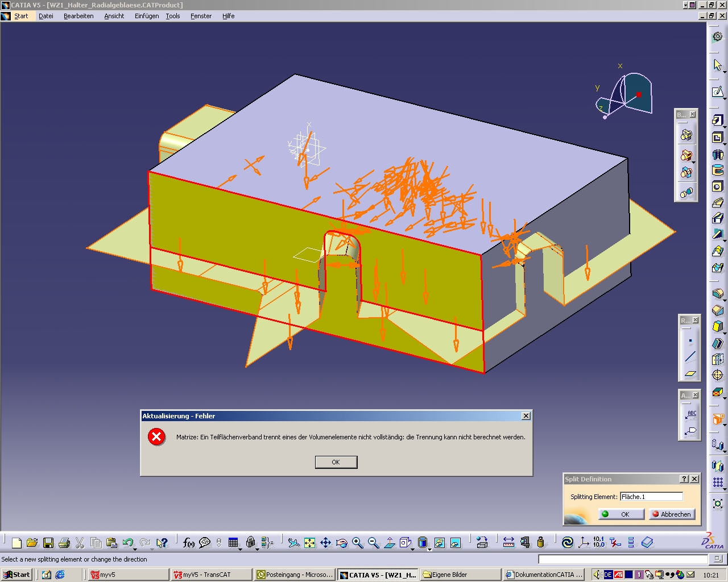Close the Aktualisierung - Fehler dialog
The width and height of the screenshot is (728, 582).
(x=526, y=416)
